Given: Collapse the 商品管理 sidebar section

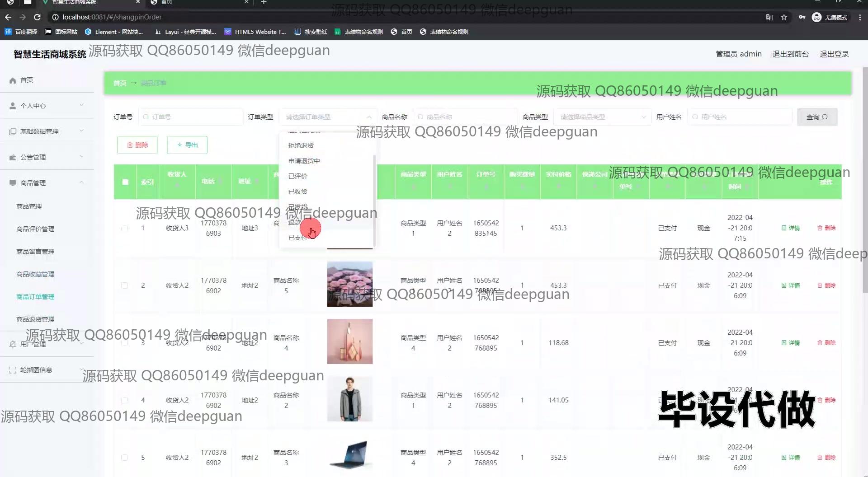Looking at the screenshot, I should click(47, 183).
